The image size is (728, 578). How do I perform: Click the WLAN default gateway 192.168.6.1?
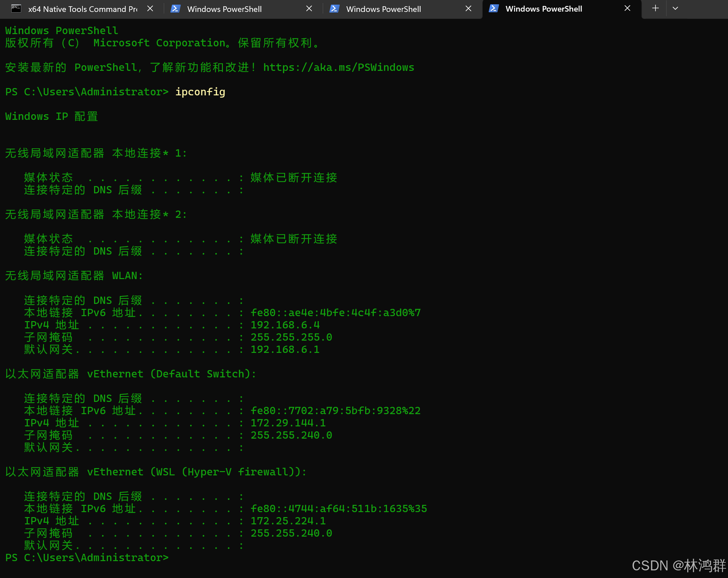pos(285,350)
